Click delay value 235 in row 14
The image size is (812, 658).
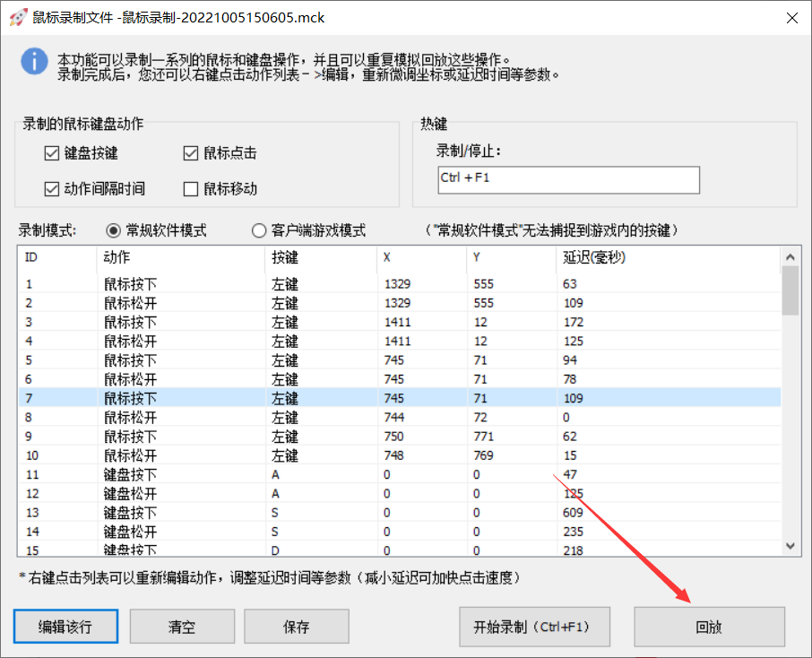[x=574, y=532]
